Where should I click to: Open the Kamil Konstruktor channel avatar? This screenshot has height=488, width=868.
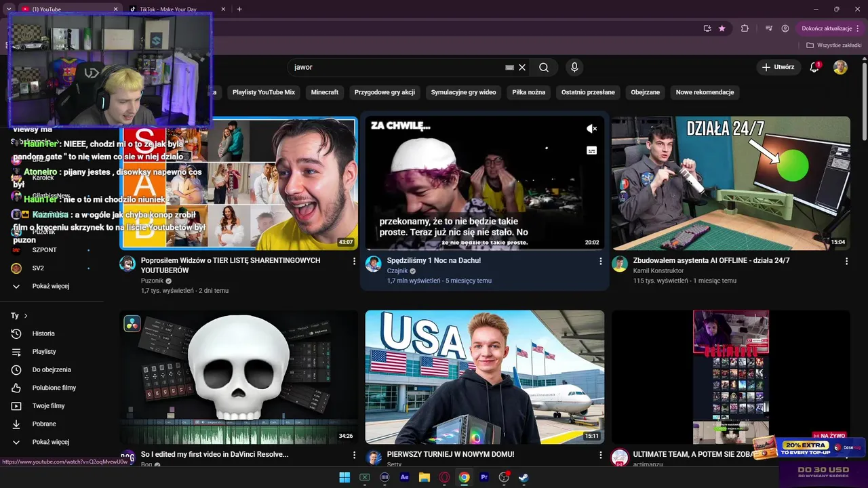pos(620,264)
